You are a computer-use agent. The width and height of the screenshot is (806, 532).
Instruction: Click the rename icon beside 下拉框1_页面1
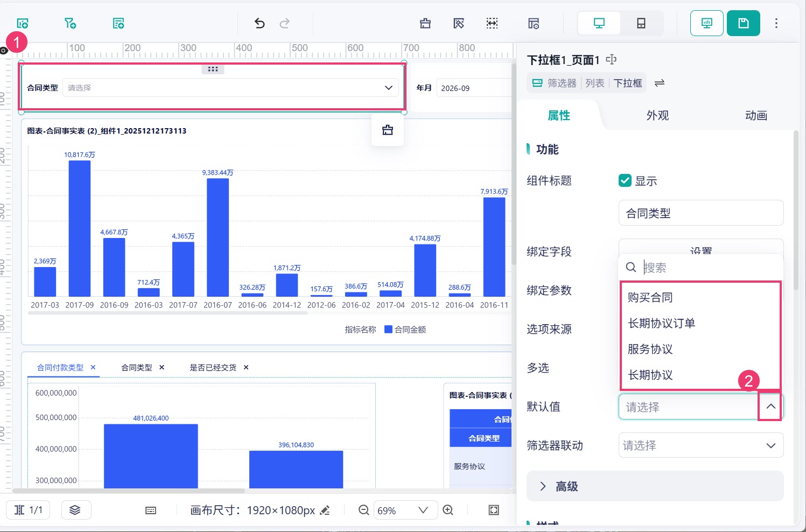(x=611, y=59)
